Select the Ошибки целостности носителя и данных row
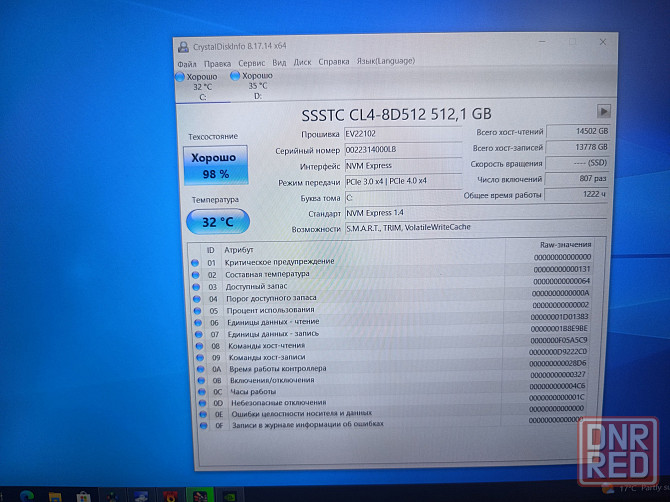Image resolution: width=670 pixels, height=502 pixels. pyautogui.click(x=392, y=411)
